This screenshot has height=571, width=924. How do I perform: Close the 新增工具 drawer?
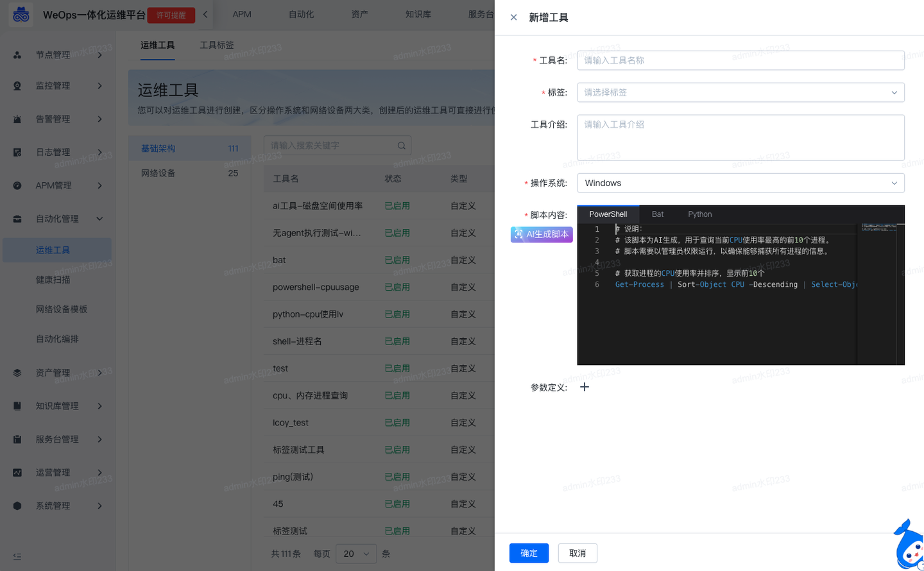coord(513,17)
